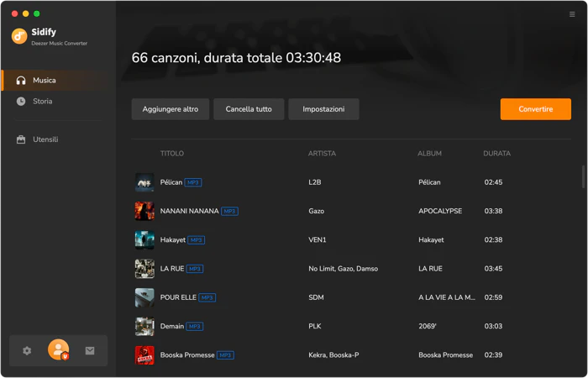Click artist PLK
Screen dimensions: 588x378
315,326
